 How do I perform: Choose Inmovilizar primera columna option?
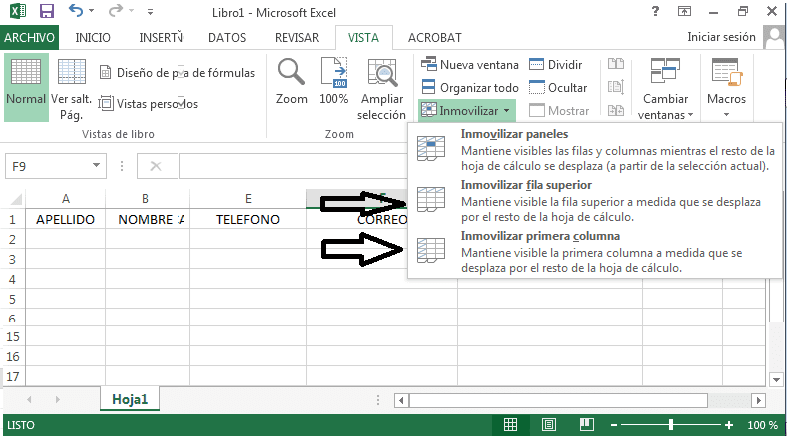(x=595, y=252)
